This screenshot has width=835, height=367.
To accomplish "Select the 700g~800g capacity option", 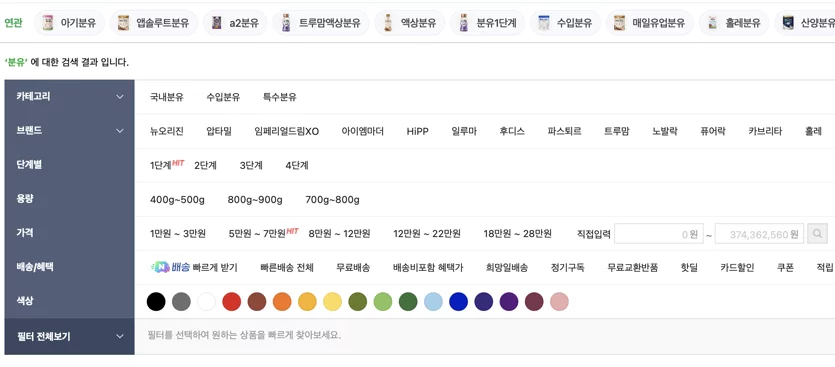I will point(332,200).
